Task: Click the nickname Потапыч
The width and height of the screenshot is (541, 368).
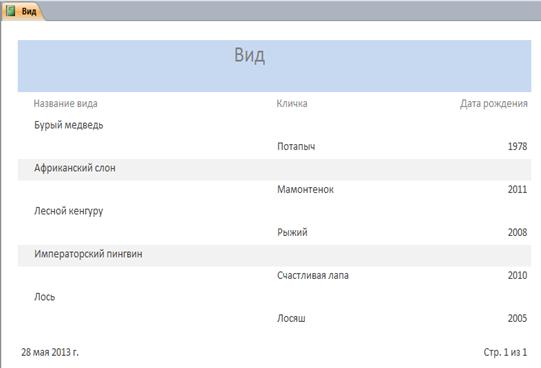Action: tap(296, 146)
